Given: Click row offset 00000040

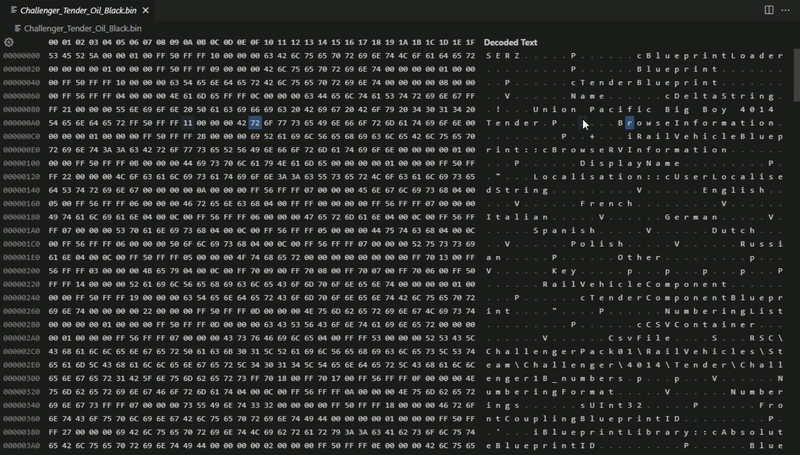Looking at the screenshot, I should tap(21, 83).
